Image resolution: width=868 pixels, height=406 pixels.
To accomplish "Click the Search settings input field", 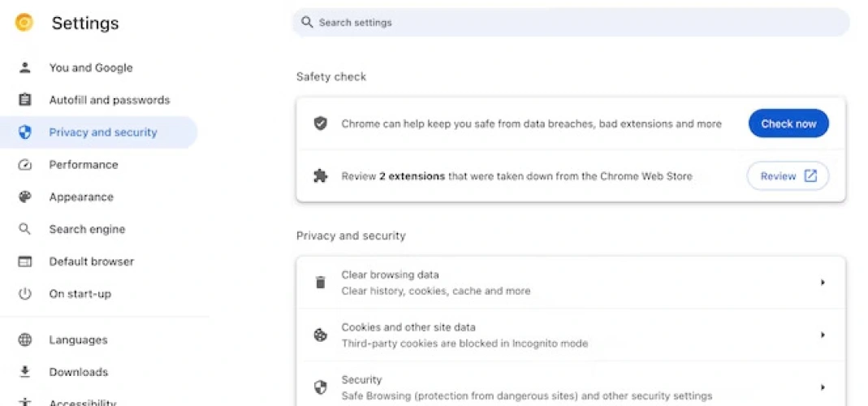I will tap(568, 23).
